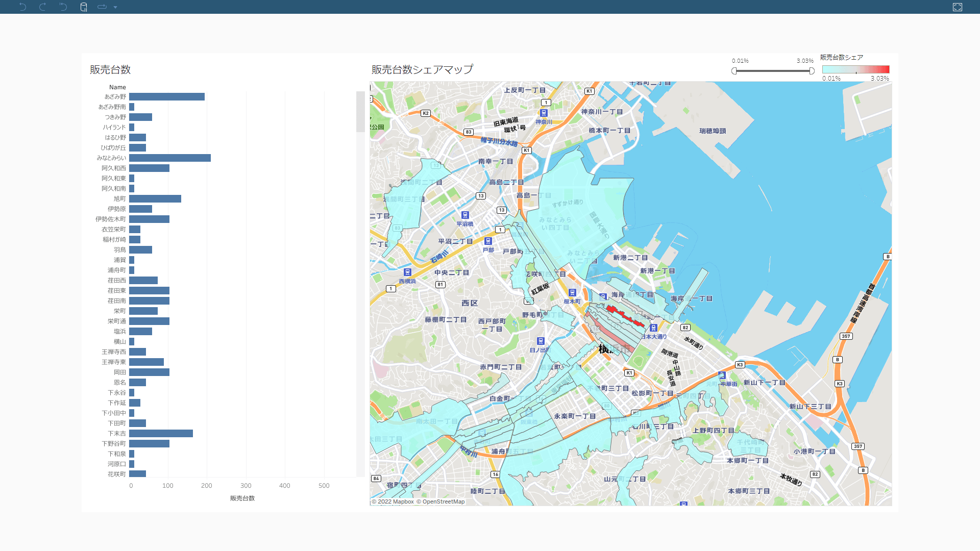Click the Redo arrow icon

(43, 7)
